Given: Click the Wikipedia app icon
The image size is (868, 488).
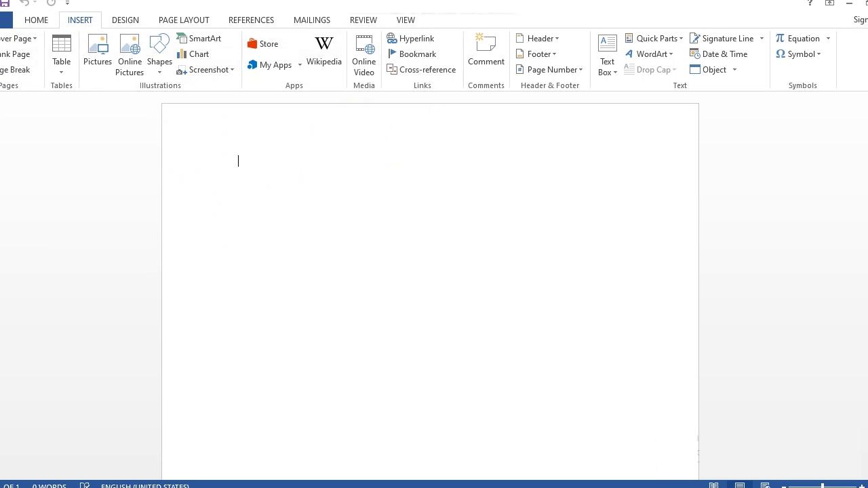Looking at the screenshot, I should coord(323,52).
